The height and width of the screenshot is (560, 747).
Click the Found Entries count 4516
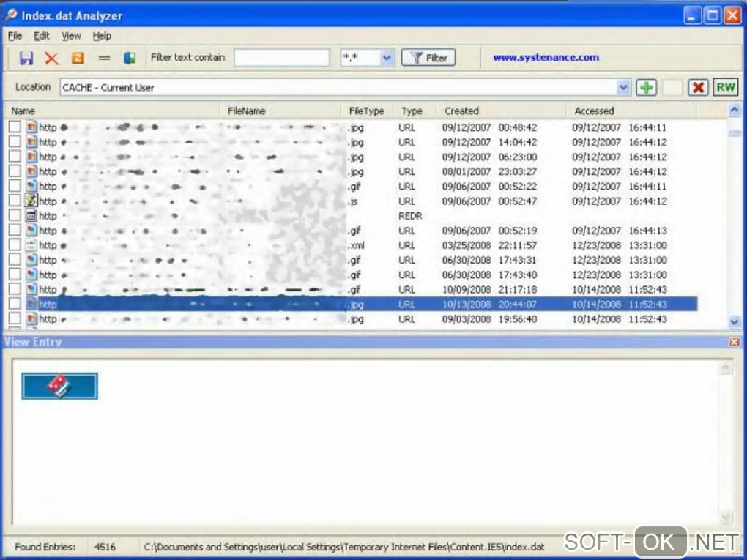pos(105,547)
